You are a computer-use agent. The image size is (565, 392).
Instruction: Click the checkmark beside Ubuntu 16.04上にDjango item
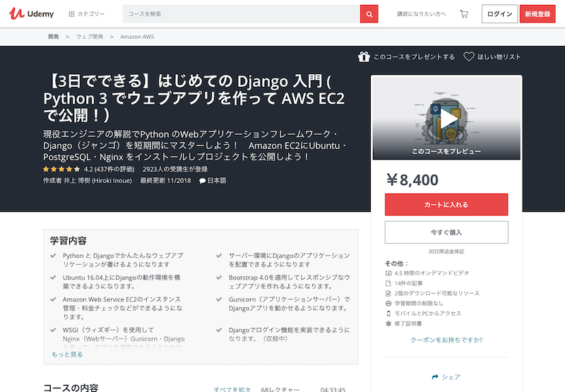(x=54, y=278)
